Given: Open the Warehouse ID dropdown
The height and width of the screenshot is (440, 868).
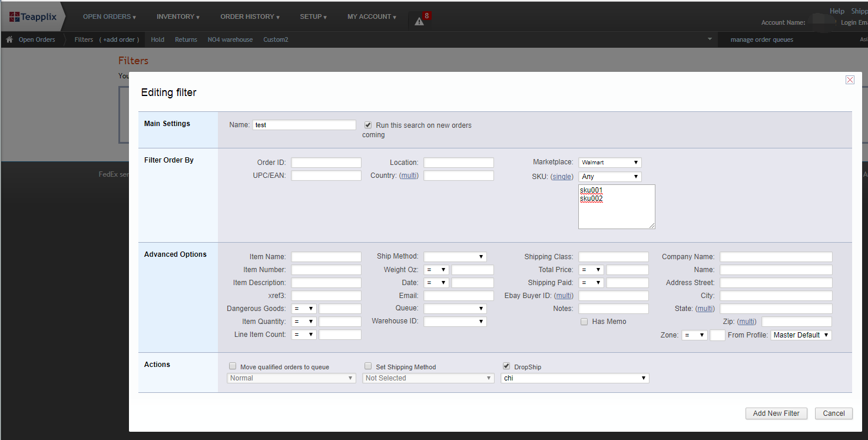Looking at the screenshot, I should (x=455, y=322).
